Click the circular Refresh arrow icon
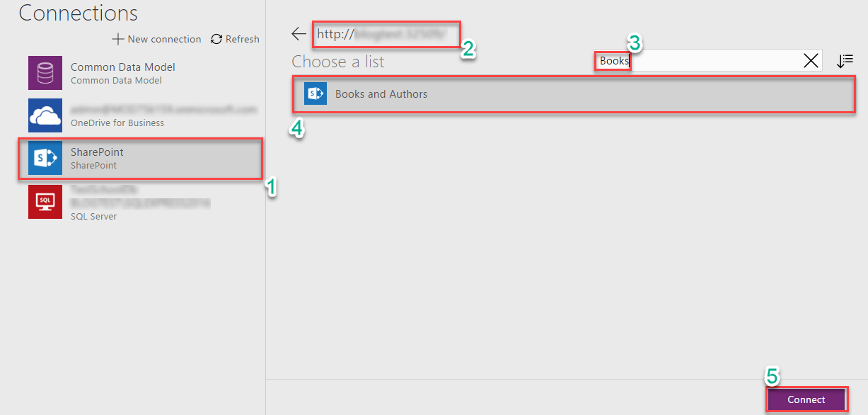868x415 pixels. click(x=216, y=40)
